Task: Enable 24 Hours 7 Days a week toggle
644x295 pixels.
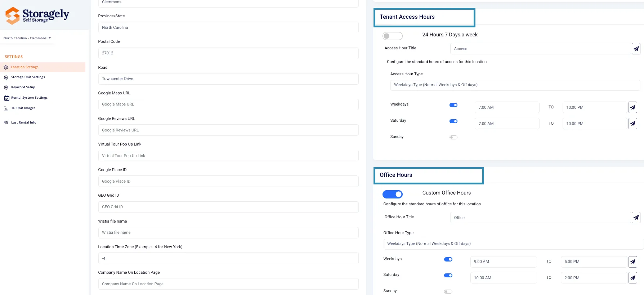Action: pos(393,36)
